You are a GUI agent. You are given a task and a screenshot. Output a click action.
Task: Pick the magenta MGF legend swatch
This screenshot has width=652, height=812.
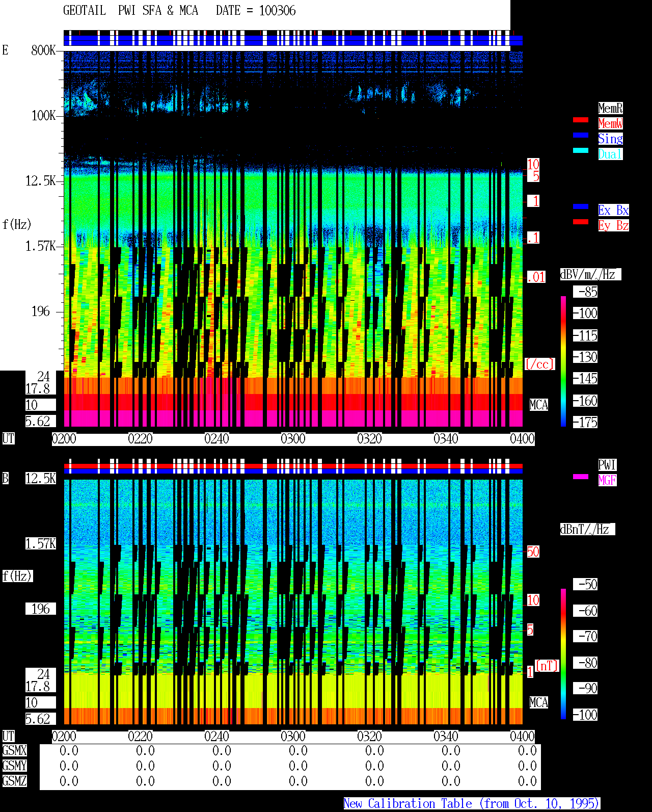coord(581,477)
